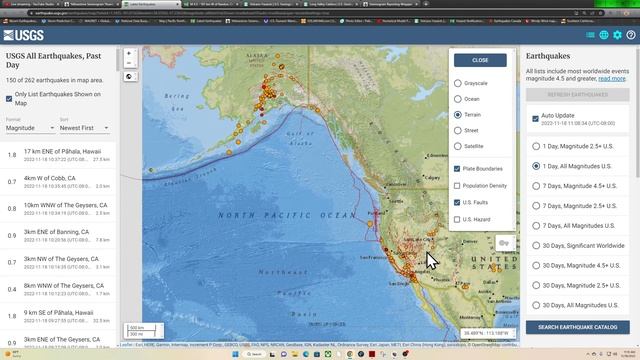Toggle the earthquake list icon in header

tap(590, 35)
